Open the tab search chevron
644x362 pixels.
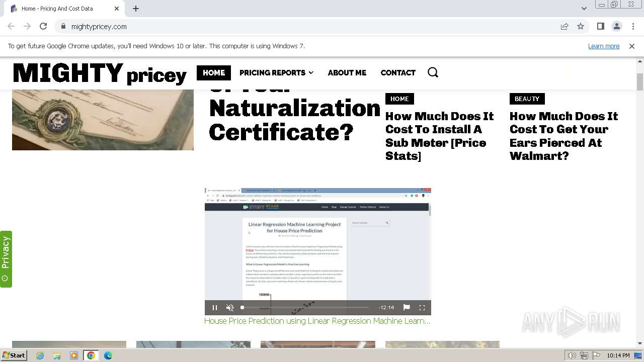coord(584,9)
